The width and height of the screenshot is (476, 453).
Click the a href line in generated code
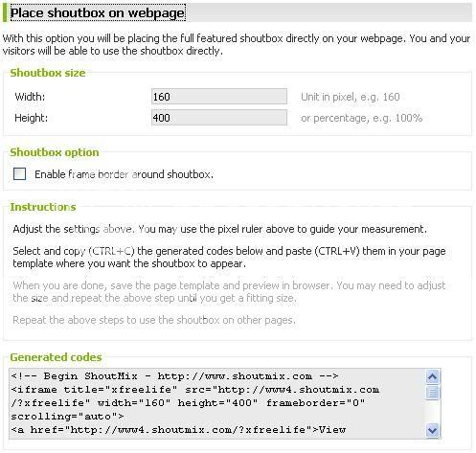coord(178,430)
